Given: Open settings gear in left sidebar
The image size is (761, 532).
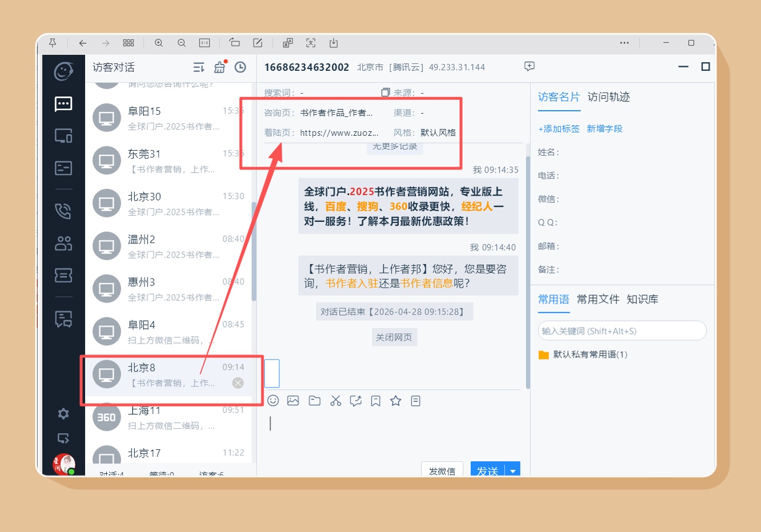Looking at the screenshot, I should click(x=63, y=414).
